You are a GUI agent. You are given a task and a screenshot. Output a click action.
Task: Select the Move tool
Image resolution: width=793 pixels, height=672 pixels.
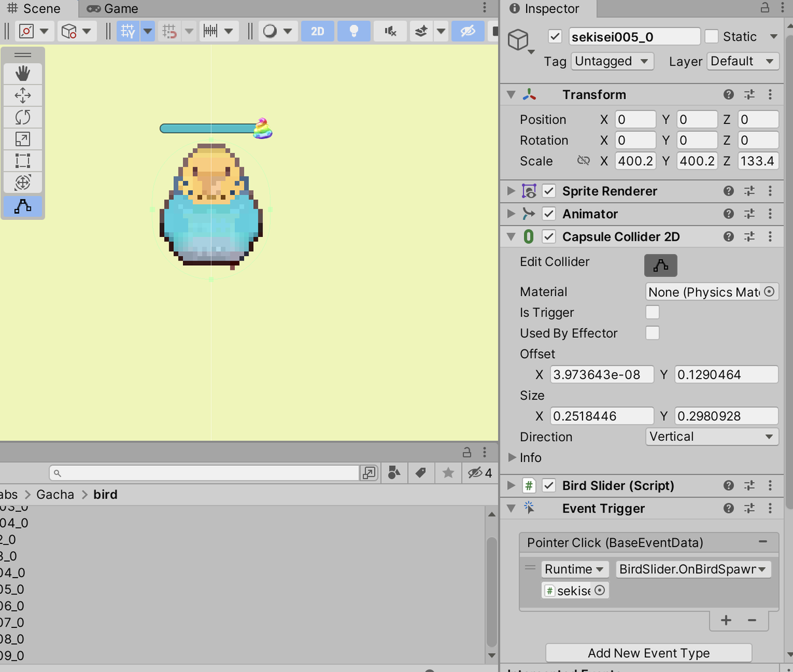[22, 94]
